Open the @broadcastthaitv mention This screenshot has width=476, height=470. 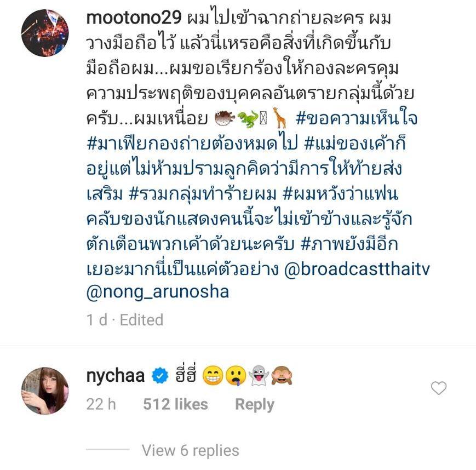pos(357,269)
